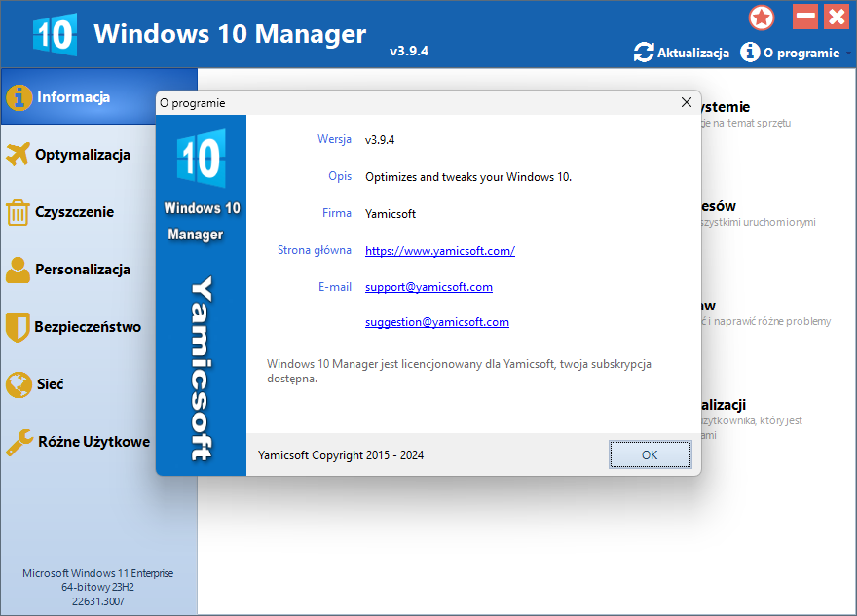Click the Windows 10 Manager logo icon in header
This screenshot has height=616, width=857.
tap(55, 35)
